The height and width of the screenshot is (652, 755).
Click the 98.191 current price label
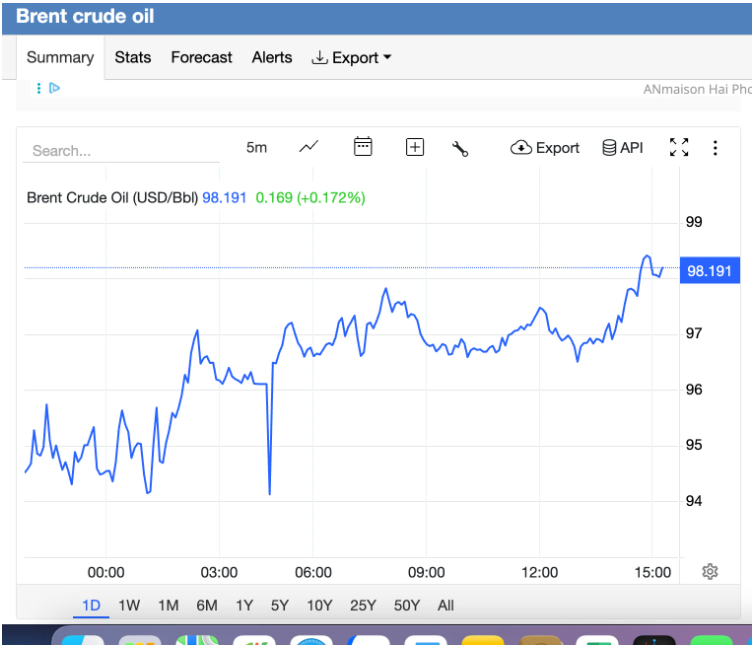click(708, 270)
